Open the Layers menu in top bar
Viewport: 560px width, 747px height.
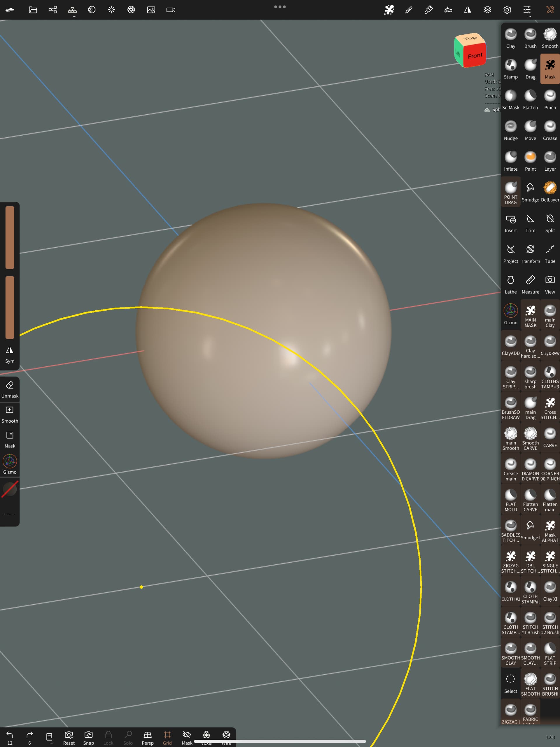point(487,10)
